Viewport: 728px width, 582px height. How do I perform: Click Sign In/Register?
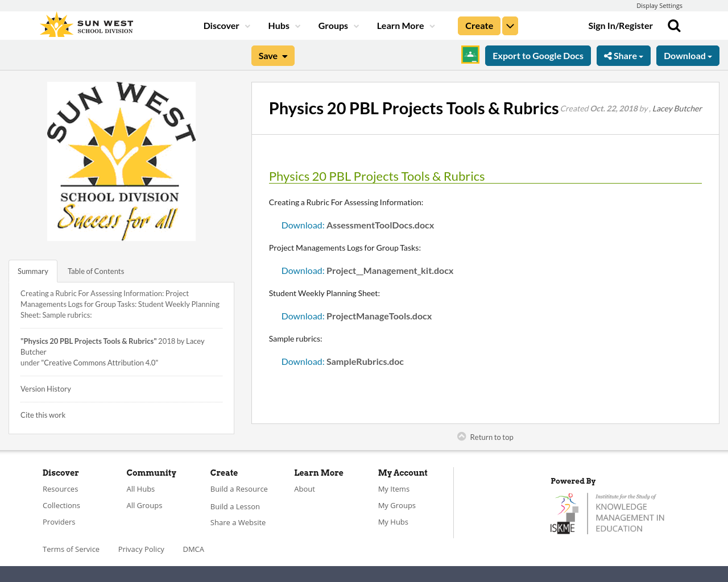pyautogui.click(x=621, y=25)
